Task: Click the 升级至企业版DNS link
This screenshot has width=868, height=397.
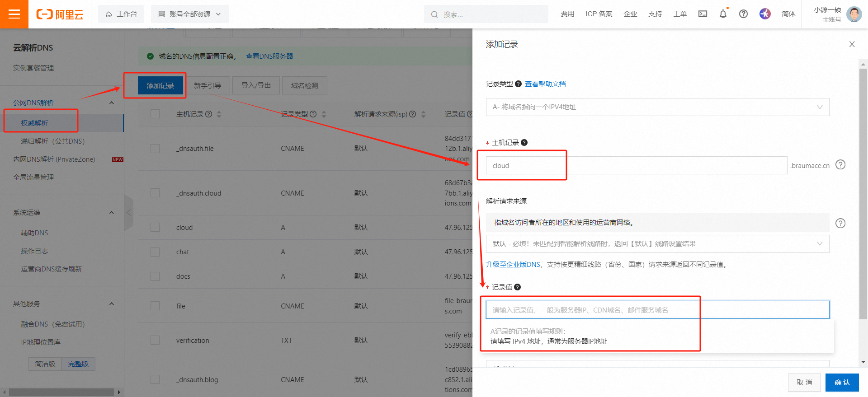Action: 513,265
